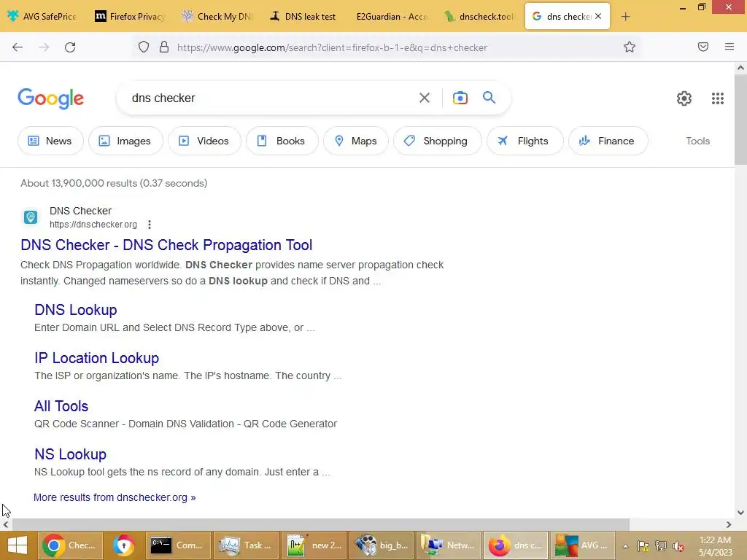747x560 pixels.
Task: Switch to E2Guardian tab
Action: [392, 17]
